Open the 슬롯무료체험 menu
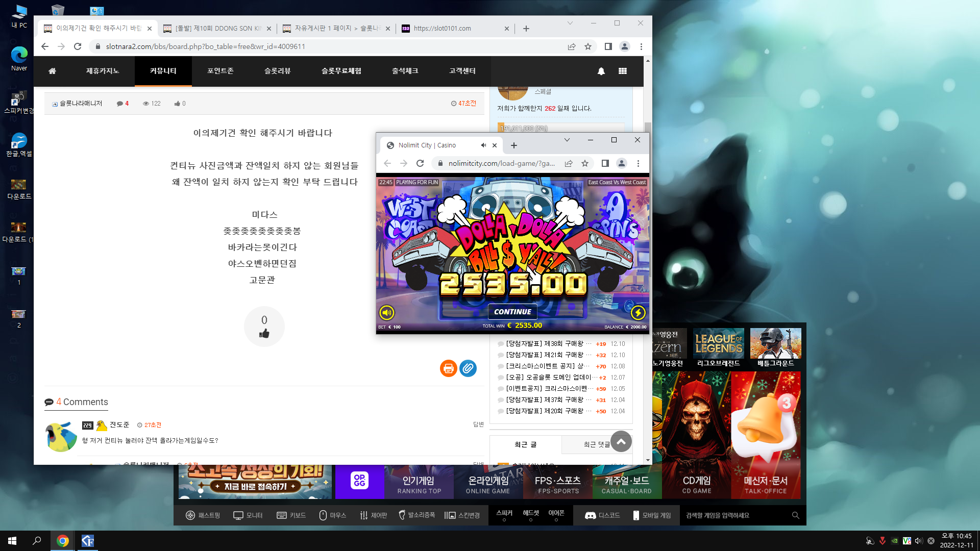Screen dimensions: 980x551 [x=341, y=71]
